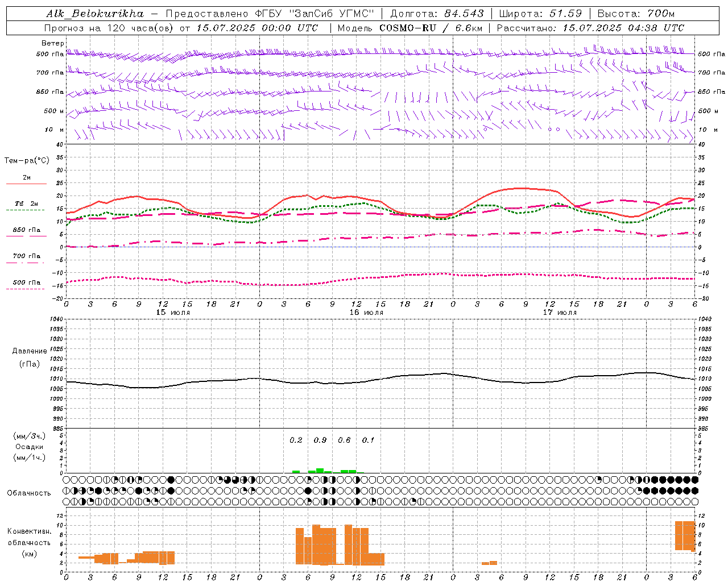Click the "Давление" pressure panel label
Screen dimensions: 728x582
click(30, 351)
